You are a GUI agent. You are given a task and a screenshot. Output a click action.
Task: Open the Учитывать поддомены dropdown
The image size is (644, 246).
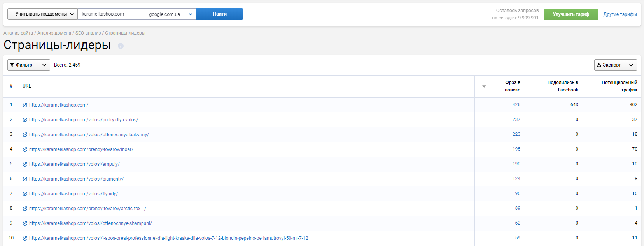[42, 14]
